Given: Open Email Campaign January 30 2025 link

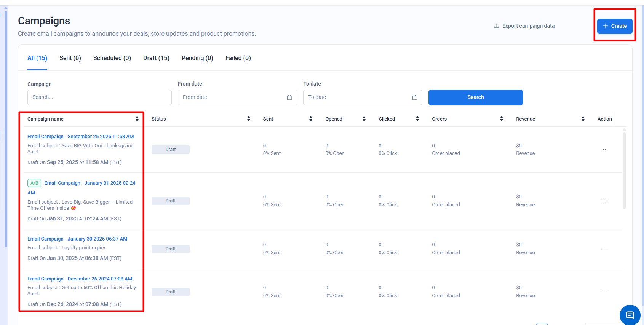Looking at the screenshot, I should (77, 239).
